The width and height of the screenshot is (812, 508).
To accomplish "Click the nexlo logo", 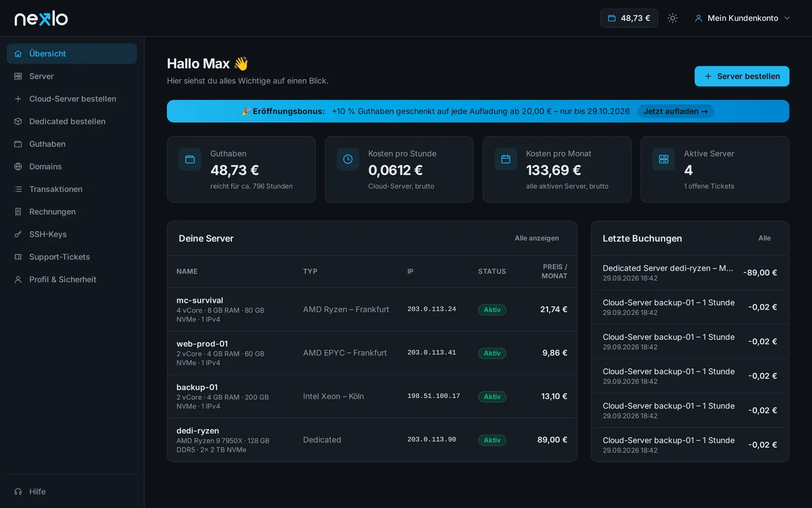I will (41, 18).
